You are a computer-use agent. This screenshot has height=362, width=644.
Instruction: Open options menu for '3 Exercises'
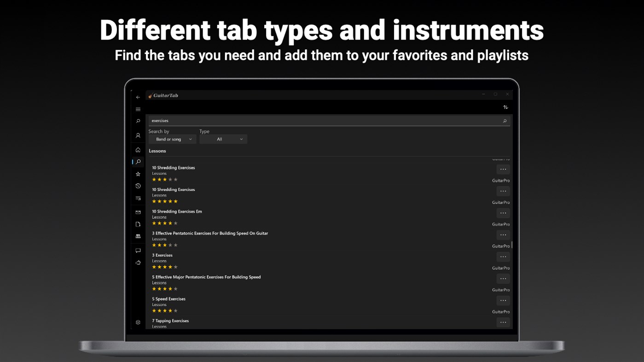pos(503,257)
